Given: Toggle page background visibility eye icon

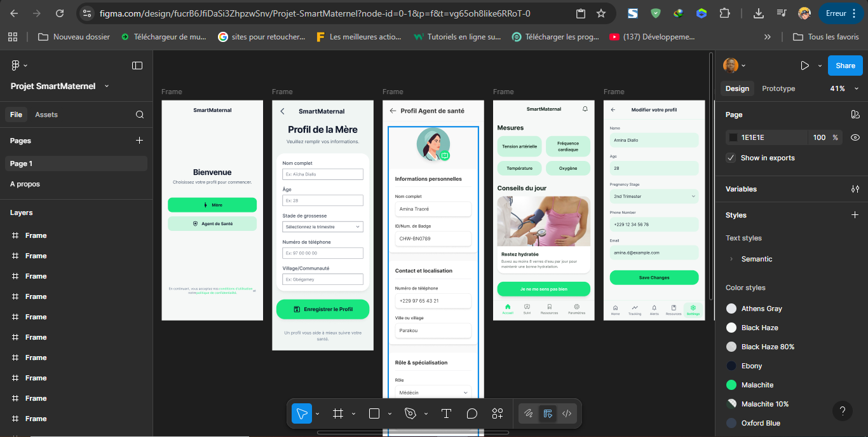Looking at the screenshot, I should point(855,137).
